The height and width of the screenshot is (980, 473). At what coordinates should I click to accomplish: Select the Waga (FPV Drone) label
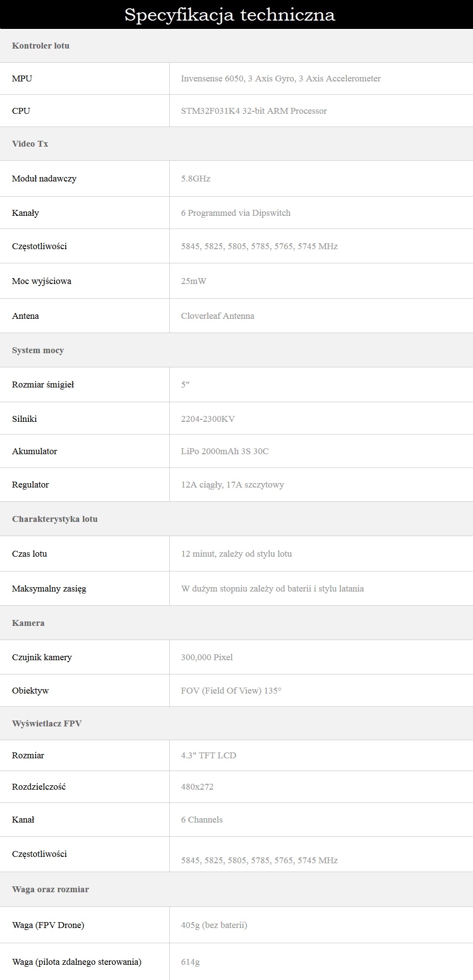(48, 925)
